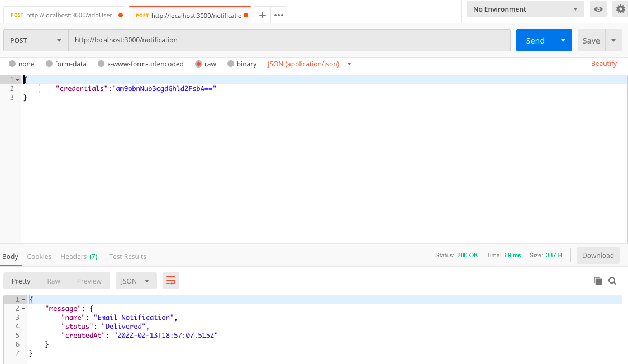Select the none body type radio
The height and width of the screenshot is (364, 628).
(12, 64)
